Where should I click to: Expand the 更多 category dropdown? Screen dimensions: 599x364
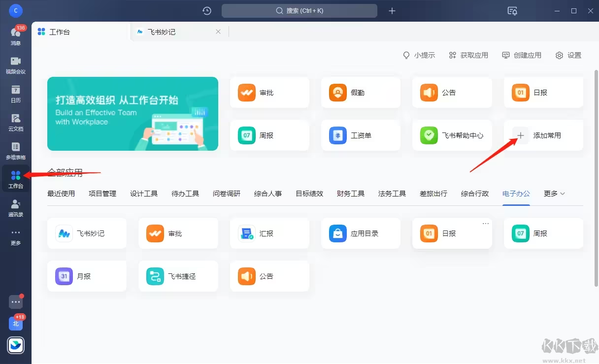(x=554, y=194)
